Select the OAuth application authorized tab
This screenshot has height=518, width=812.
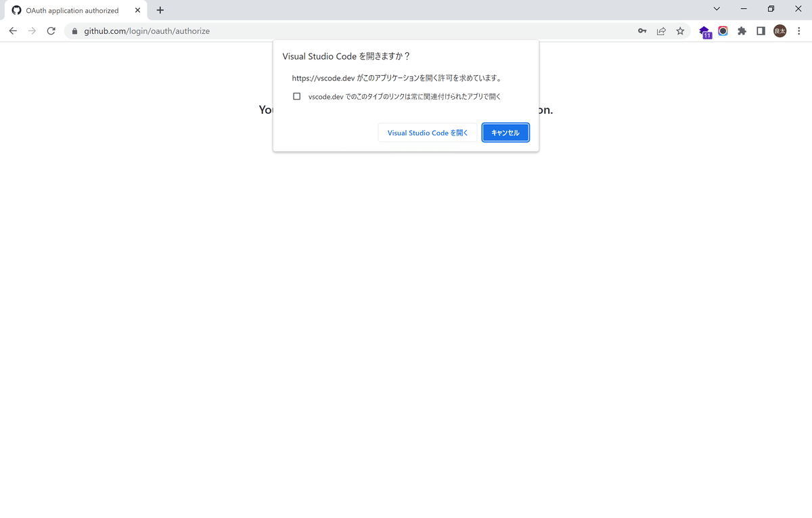(76, 11)
